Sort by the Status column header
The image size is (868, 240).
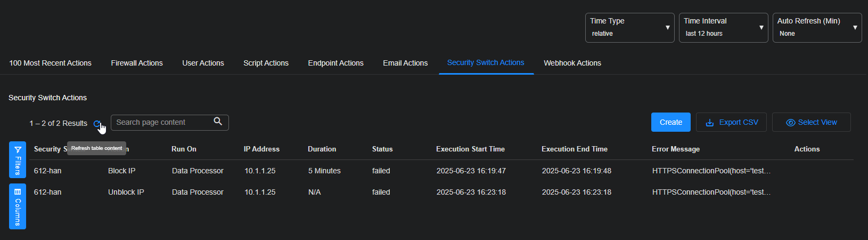pyautogui.click(x=382, y=149)
